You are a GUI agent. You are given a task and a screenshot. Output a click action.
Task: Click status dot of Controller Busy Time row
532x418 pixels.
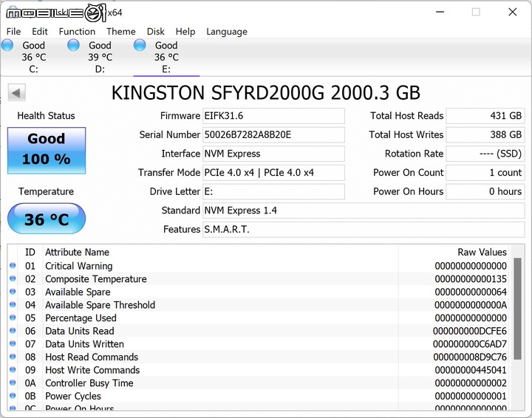point(13,383)
